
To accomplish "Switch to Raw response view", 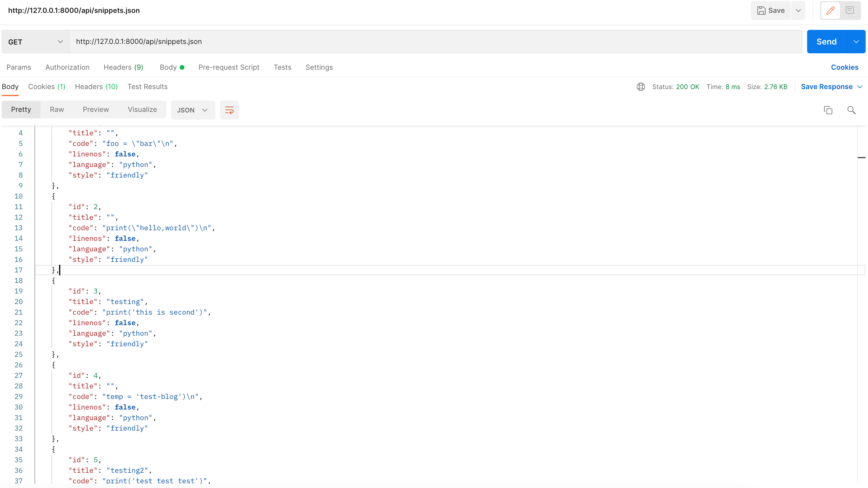I will (56, 109).
